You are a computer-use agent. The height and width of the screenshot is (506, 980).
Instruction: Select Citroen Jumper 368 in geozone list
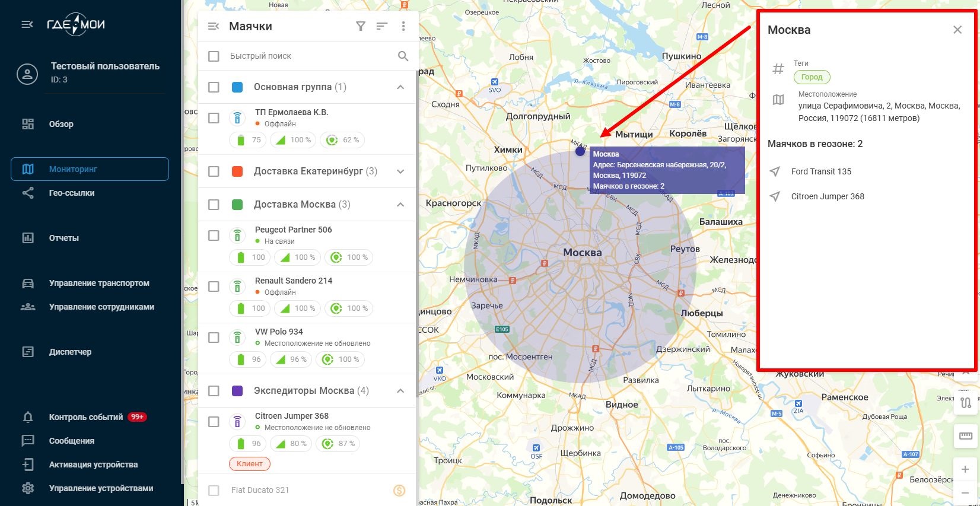pyautogui.click(x=827, y=196)
